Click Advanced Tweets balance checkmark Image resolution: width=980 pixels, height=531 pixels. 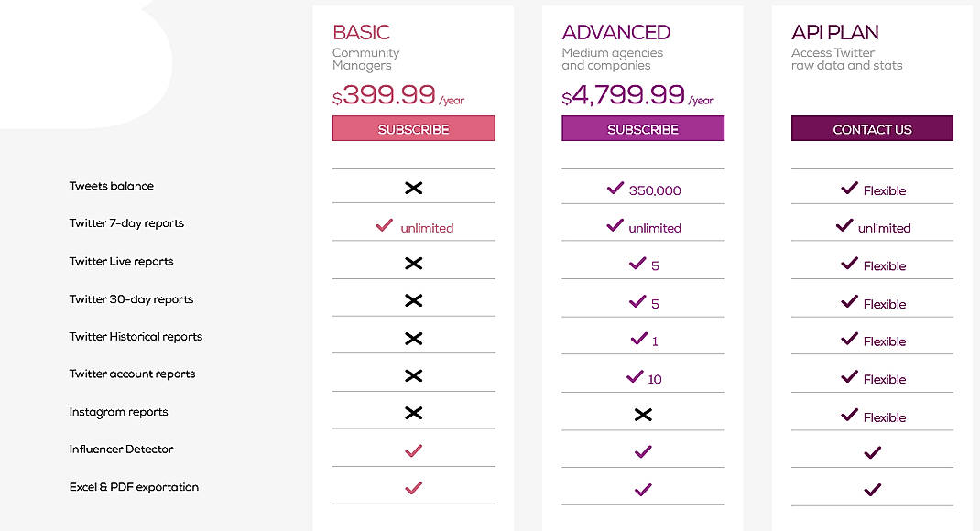coord(615,189)
